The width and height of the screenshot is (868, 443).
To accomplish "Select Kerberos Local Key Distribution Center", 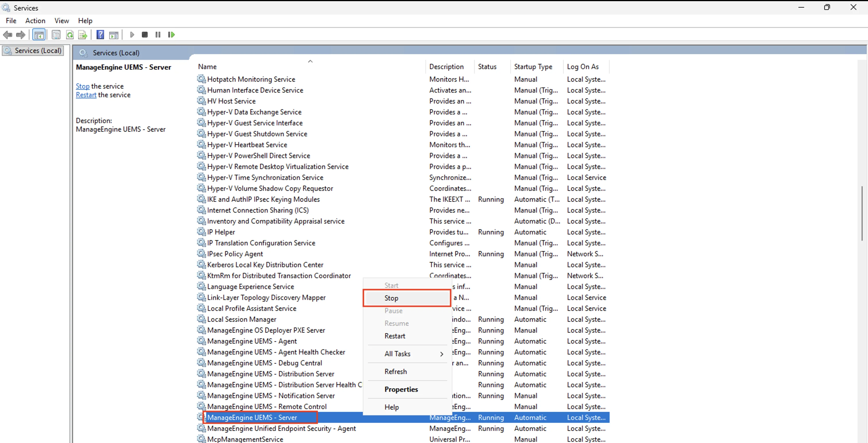I will coord(403,265).
